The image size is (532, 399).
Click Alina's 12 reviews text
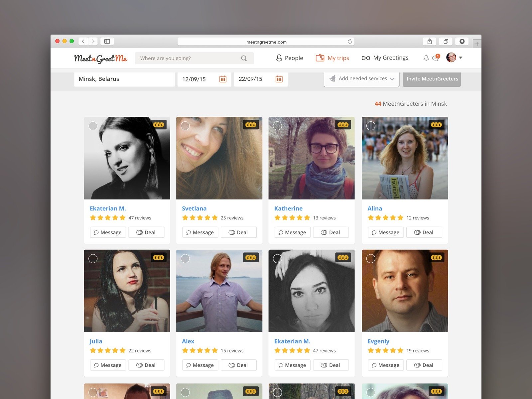(x=418, y=218)
